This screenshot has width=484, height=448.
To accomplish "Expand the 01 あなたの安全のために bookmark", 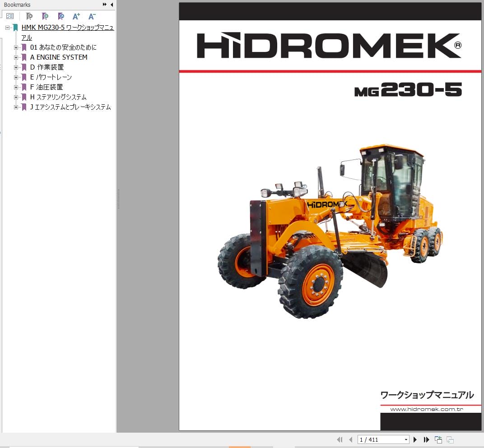I will pyautogui.click(x=16, y=47).
